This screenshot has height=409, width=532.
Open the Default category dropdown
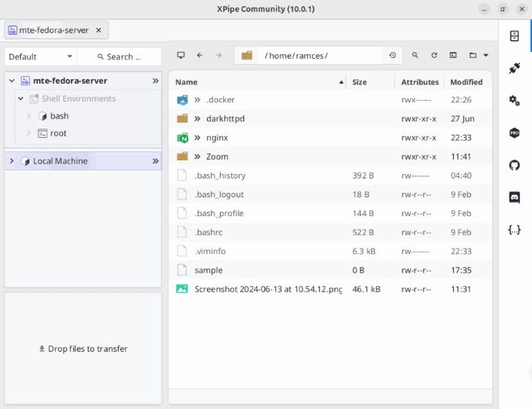click(41, 56)
